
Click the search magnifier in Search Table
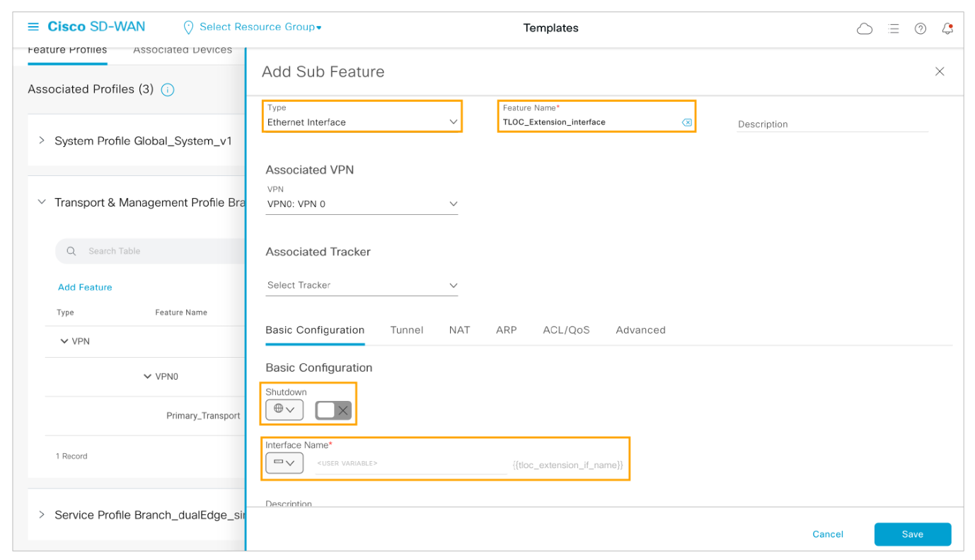pyautogui.click(x=71, y=251)
